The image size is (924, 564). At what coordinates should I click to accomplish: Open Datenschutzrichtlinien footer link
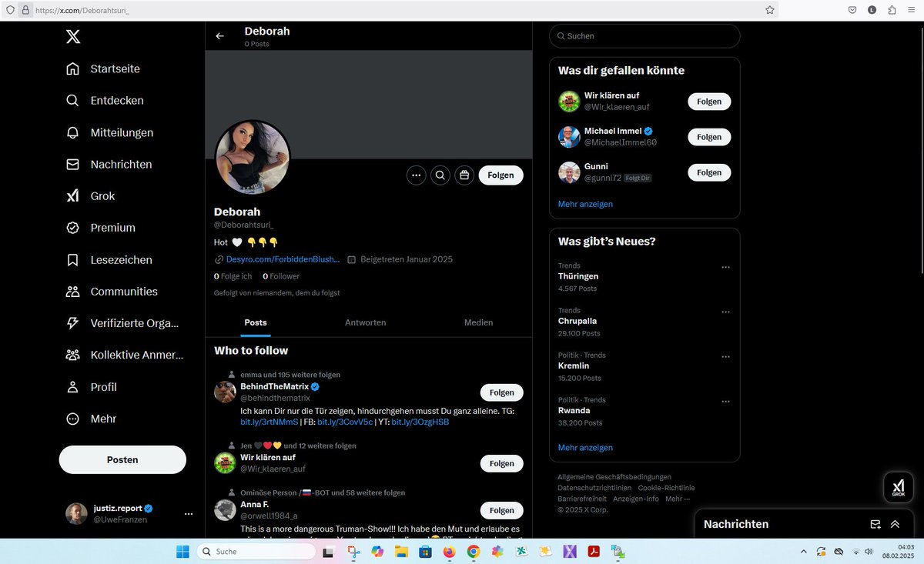pos(594,488)
